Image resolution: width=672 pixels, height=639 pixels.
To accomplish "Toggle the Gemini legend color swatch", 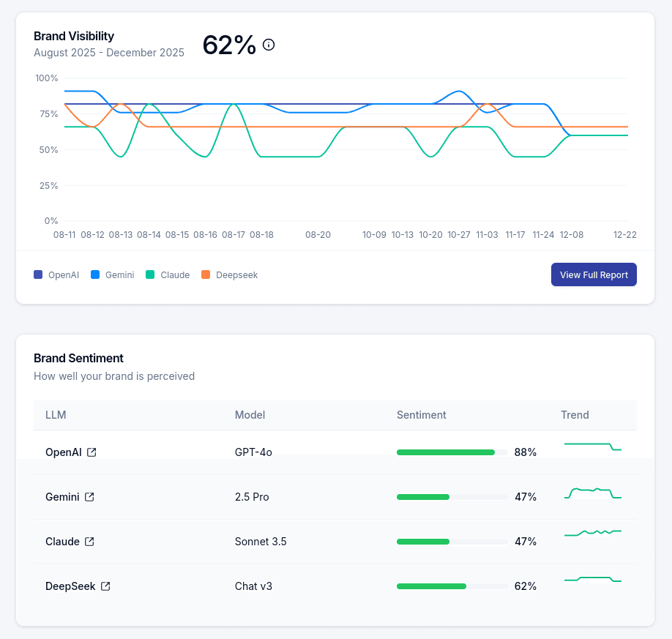I will 95,274.
